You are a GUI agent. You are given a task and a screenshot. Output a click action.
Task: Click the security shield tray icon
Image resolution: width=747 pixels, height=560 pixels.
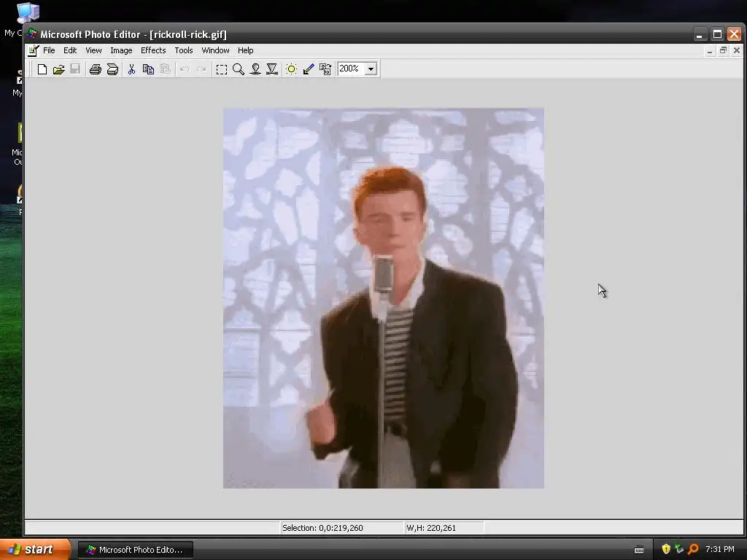666,550
